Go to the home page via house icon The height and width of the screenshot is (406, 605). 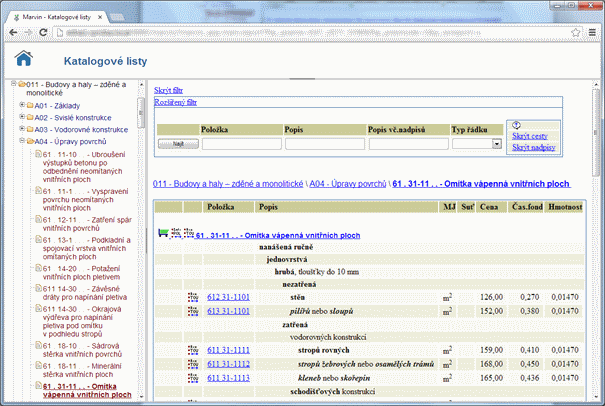coord(24,58)
